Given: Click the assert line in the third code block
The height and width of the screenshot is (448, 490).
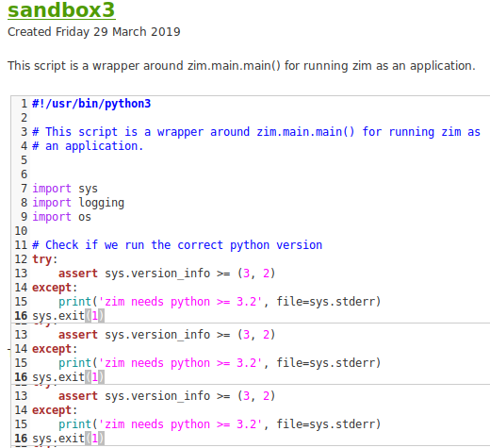Looking at the screenshot, I should coord(167,396).
